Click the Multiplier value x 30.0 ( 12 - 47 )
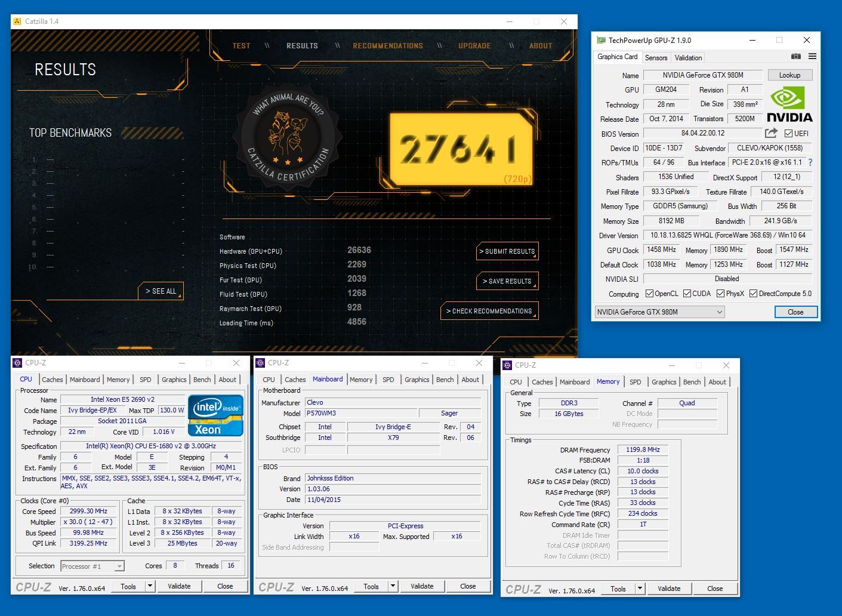 pyautogui.click(x=88, y=522)
